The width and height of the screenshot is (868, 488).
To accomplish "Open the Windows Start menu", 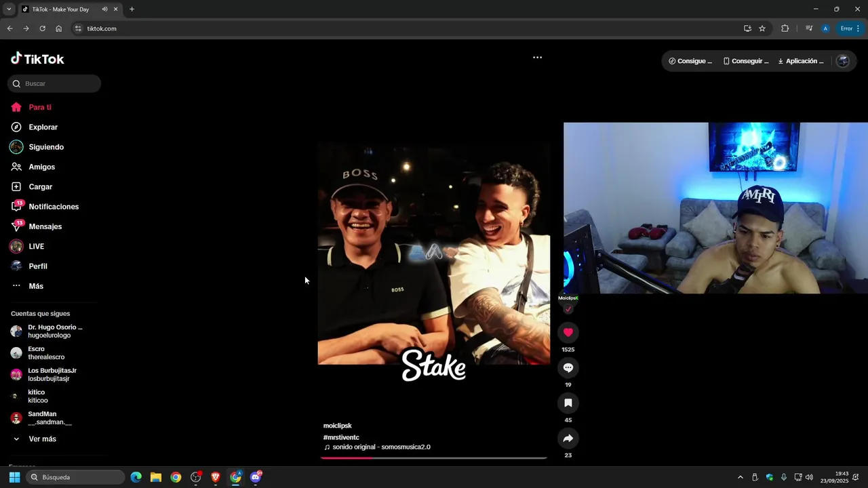I will click(x=14, y=477).
